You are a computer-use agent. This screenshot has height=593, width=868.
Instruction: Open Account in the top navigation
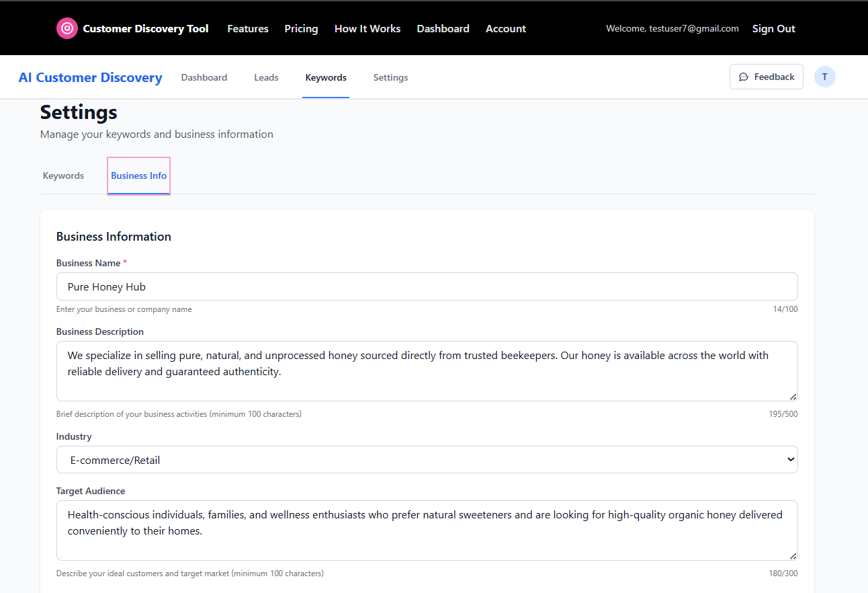coord(506,28)
